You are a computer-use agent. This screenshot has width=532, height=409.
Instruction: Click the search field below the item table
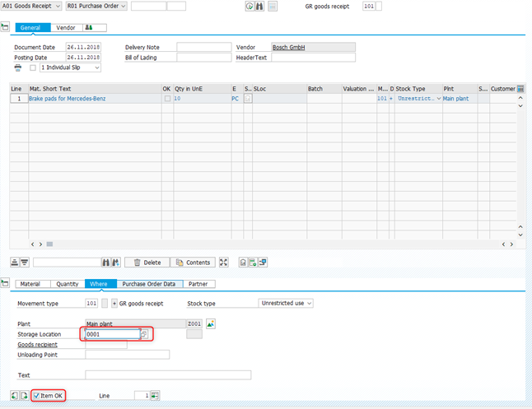68,263
